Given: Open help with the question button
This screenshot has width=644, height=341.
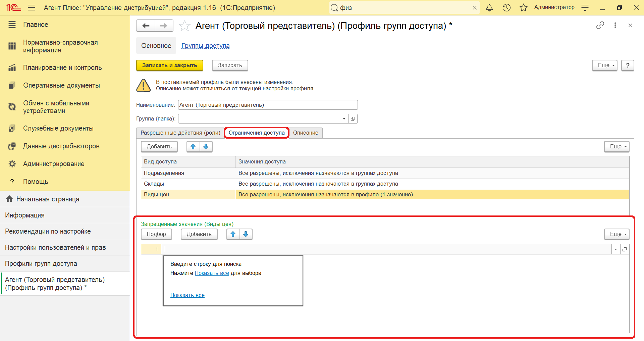Looking at the screenshot, I should coord(628,65).
